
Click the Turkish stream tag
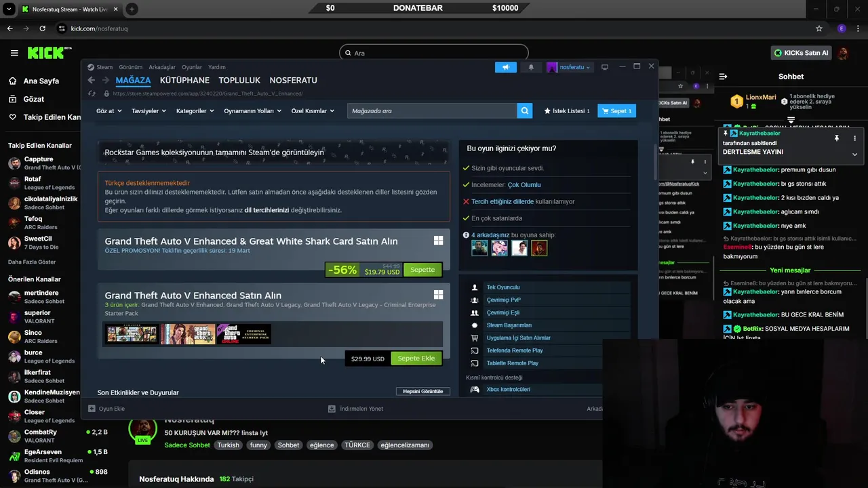pos(228,445)
